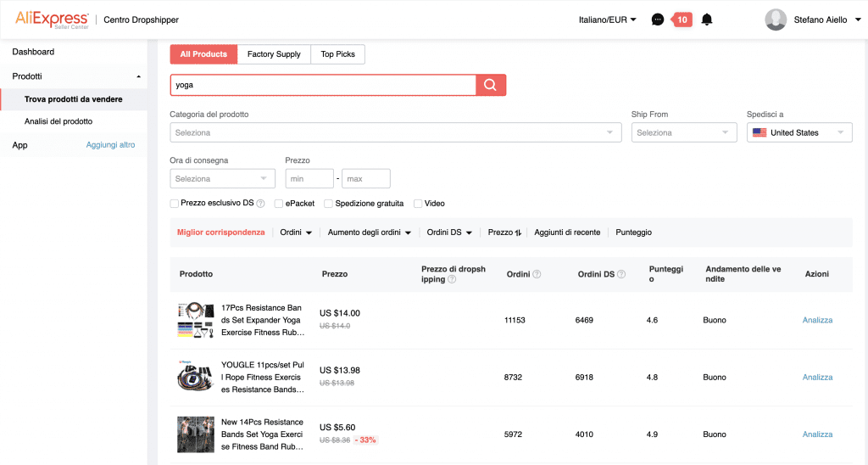Click the US $13.98 price
This screenshot has height=465, width=868.
point(339,371)
